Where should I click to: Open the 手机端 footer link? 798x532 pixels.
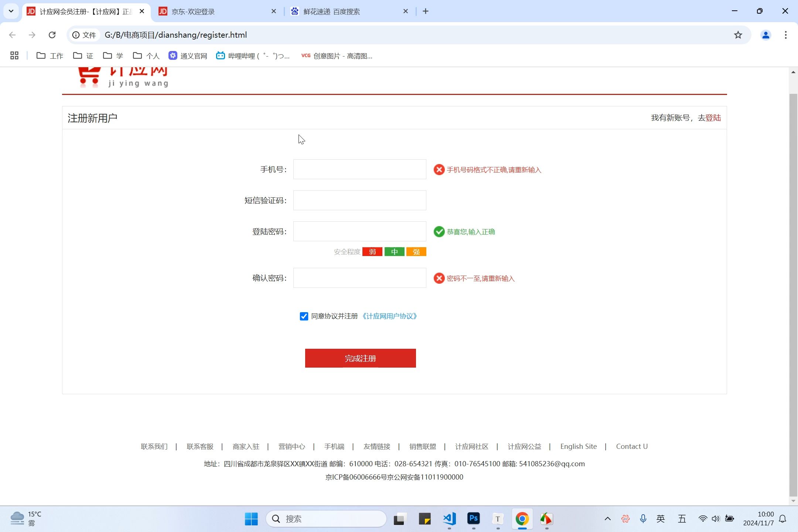[334, 446]
